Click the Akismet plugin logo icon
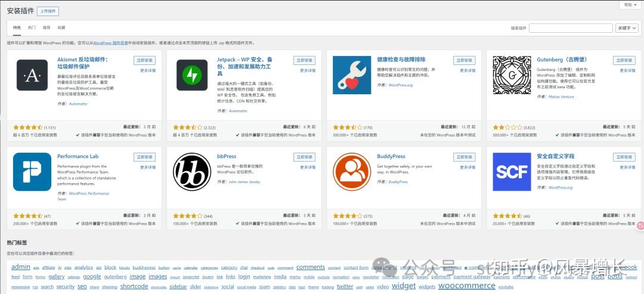The image size is (644, 294). (32, 75)
